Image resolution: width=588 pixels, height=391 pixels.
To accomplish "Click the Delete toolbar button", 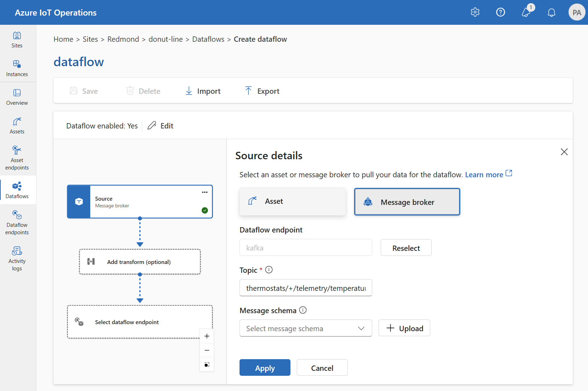I will coord(143,91).
